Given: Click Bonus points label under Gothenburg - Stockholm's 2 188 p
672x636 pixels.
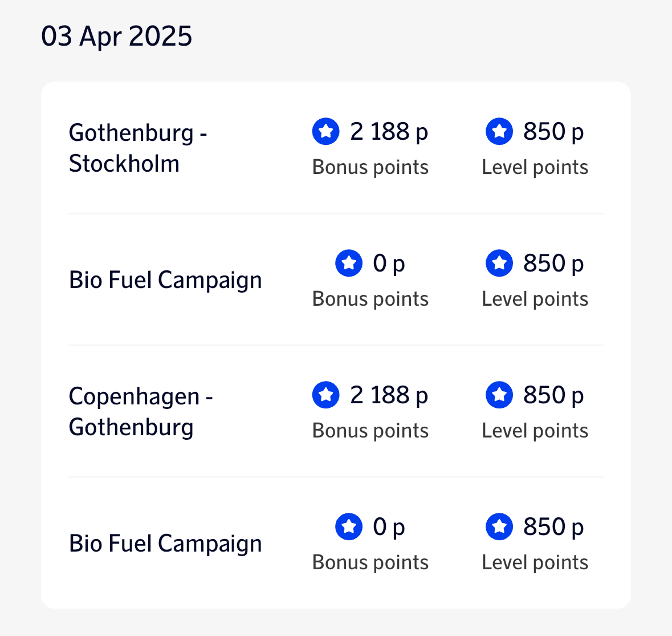Looking at the screenshot, I should click(370, 167).
